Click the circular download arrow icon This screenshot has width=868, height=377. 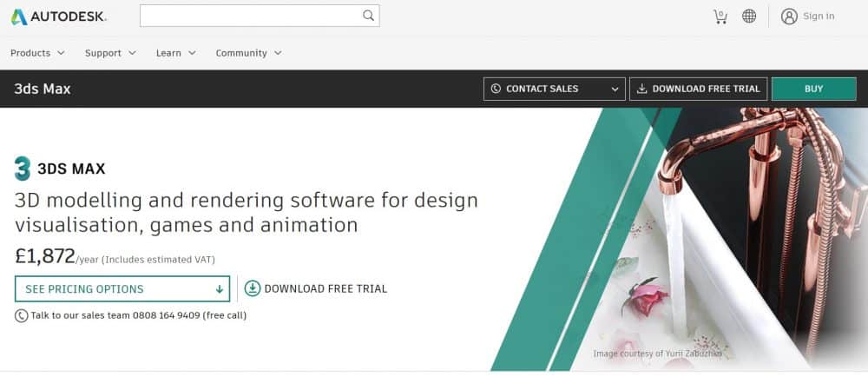253,288
